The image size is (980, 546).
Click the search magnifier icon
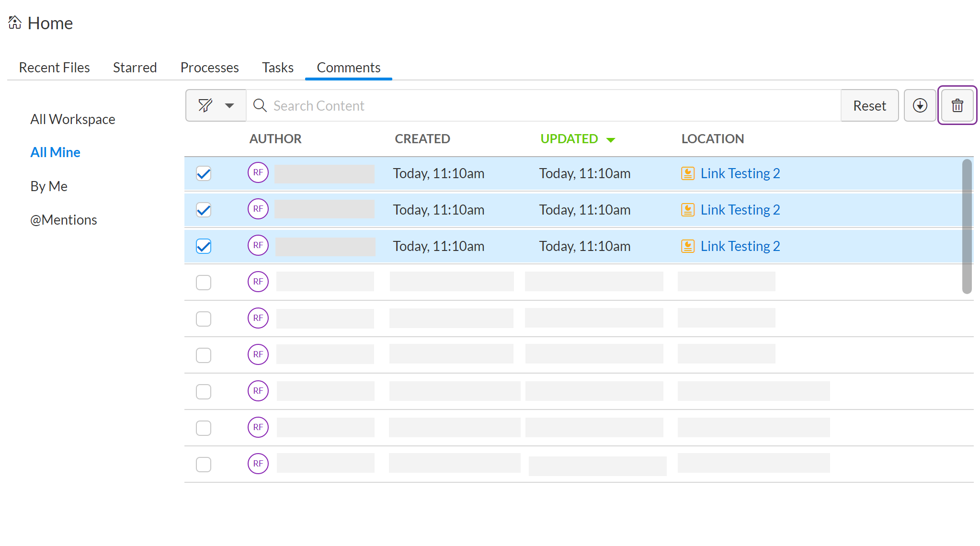pos(260,105)
